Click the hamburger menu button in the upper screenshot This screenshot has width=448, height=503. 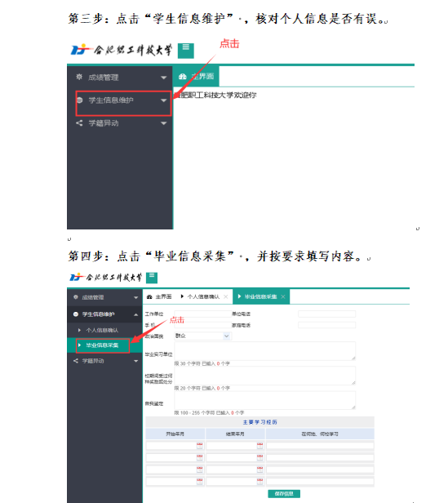(186, 51)
